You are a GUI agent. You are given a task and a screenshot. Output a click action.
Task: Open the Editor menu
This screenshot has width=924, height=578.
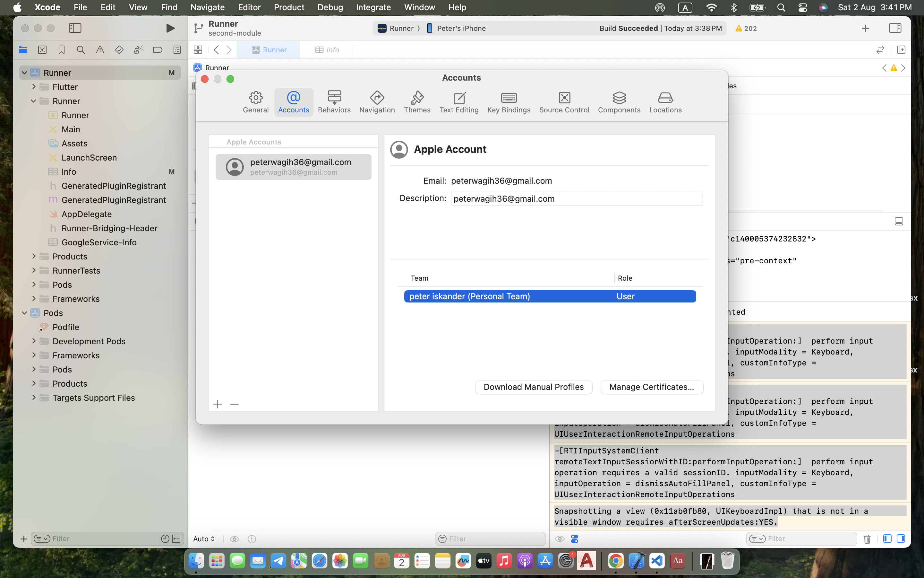(x=249, y=7)
